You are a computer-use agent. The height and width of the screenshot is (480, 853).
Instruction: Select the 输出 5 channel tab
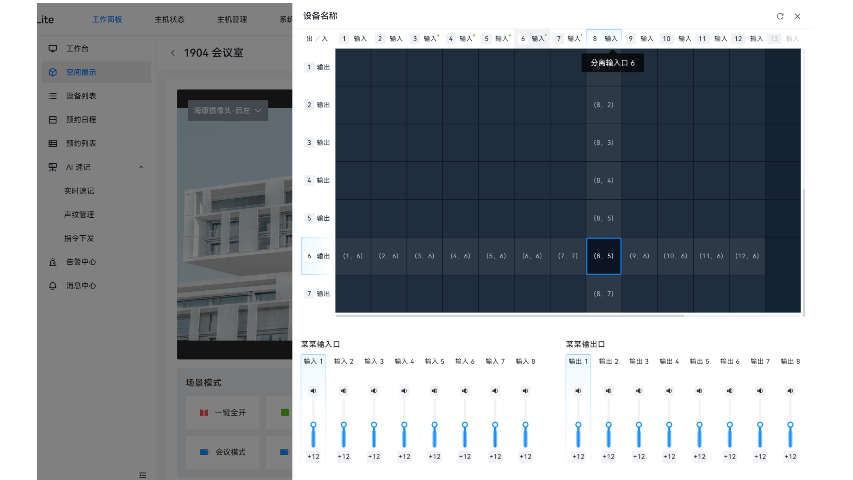coord(700,361)
